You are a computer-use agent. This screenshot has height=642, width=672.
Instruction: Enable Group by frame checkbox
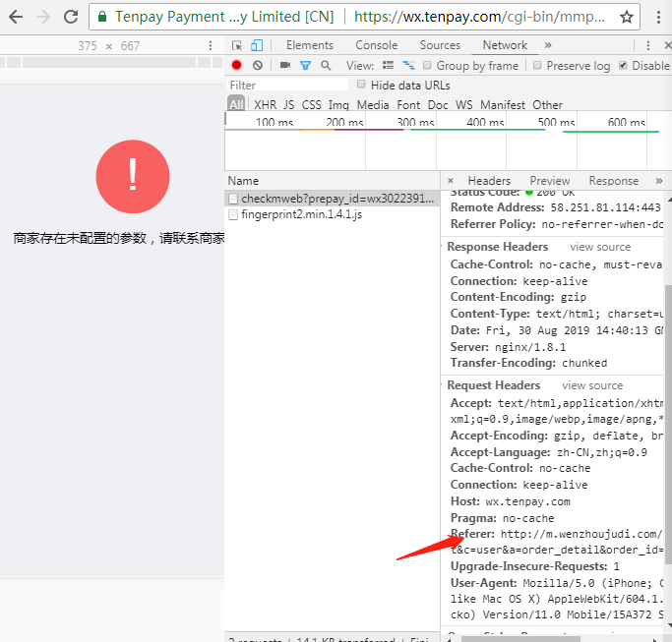427,65
